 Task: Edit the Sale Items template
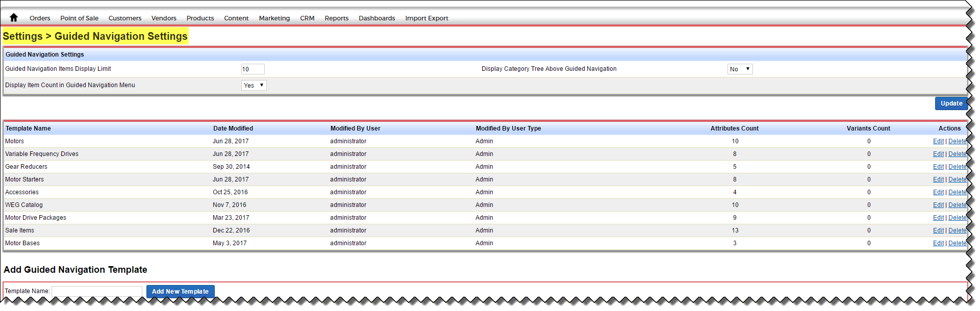(938, 230)
